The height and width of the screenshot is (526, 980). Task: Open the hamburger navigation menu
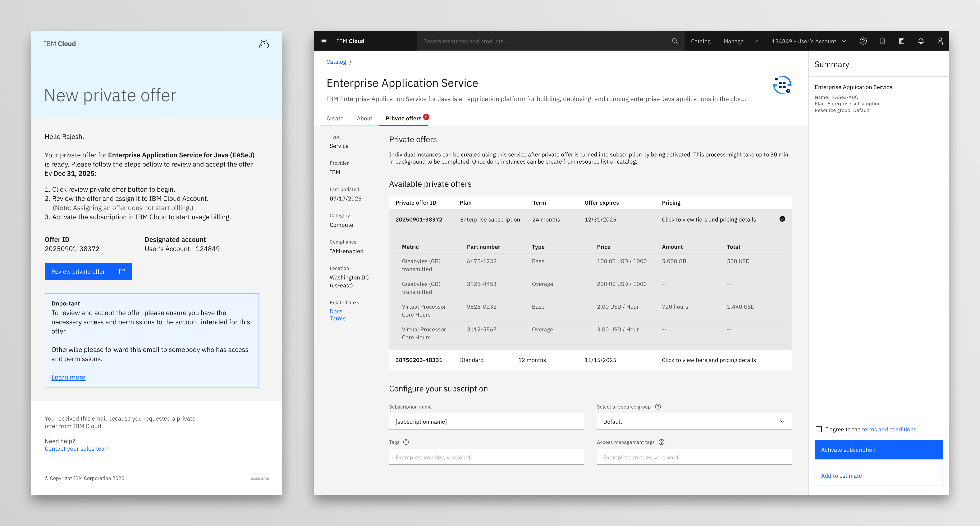[324, 41]
